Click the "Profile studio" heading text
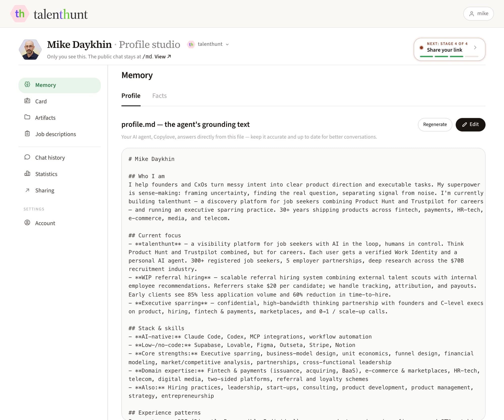 click(149, 45)
